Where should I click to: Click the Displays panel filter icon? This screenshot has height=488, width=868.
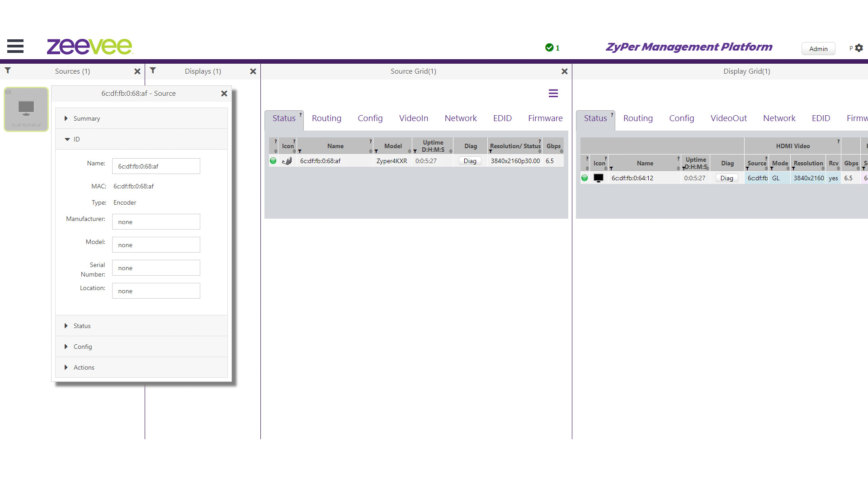[x=153, y=70]
